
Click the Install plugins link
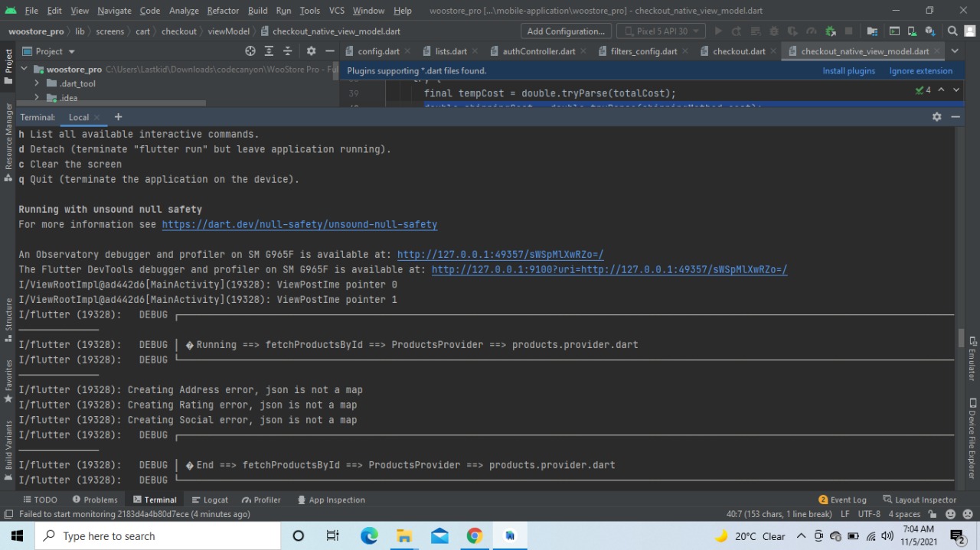pyautogui.click(x=848, y=70)
